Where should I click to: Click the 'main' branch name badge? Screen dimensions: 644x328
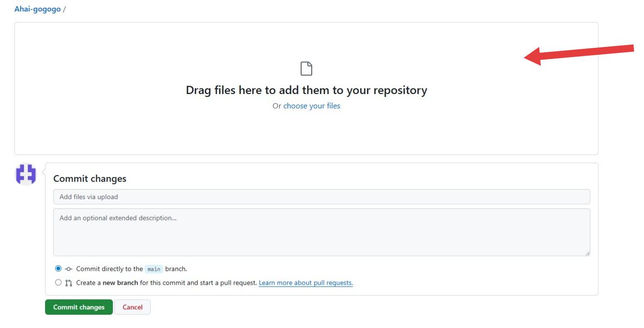(154, 269)
